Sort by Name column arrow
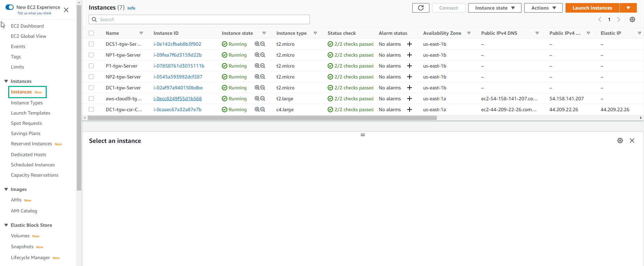The image size is (644, 266). (141, 33)
